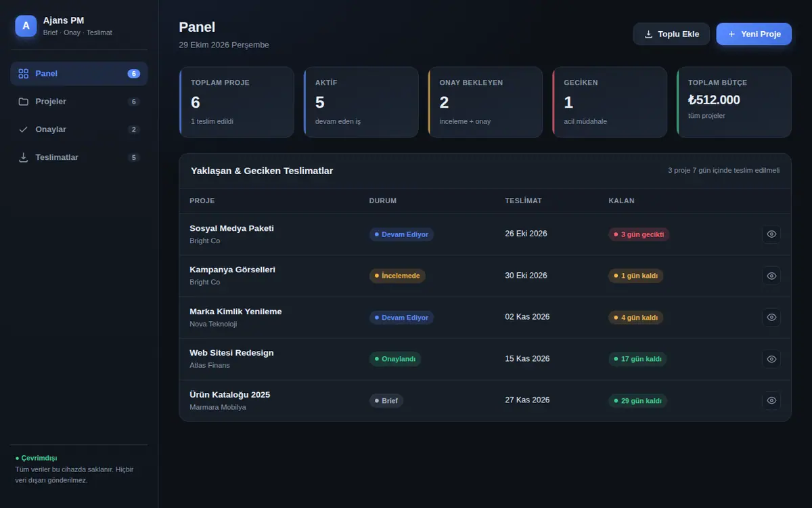812x508 pixels.
Task: Click the project name Sosyal Medya Paketi
Action: click(x=231, y=228)
